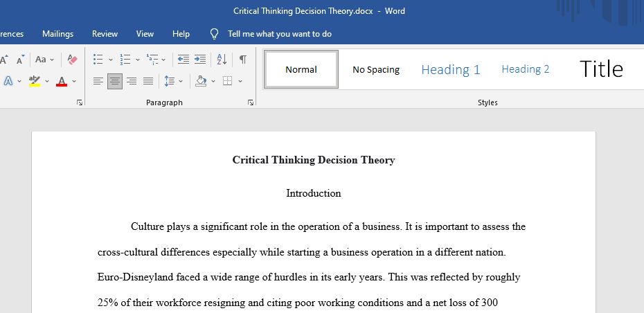
Task: Click the Tell me lightbulb icon
Action: point(214,34)
